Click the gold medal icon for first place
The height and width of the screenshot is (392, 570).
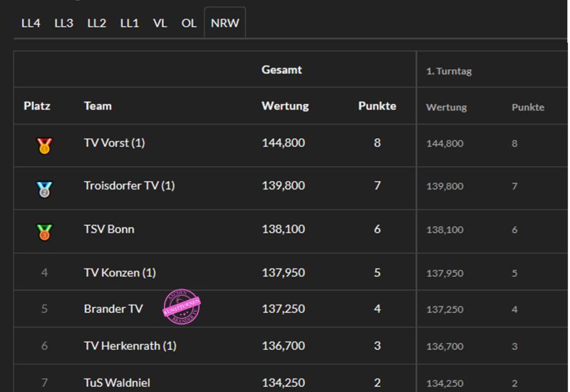(44, 146)
